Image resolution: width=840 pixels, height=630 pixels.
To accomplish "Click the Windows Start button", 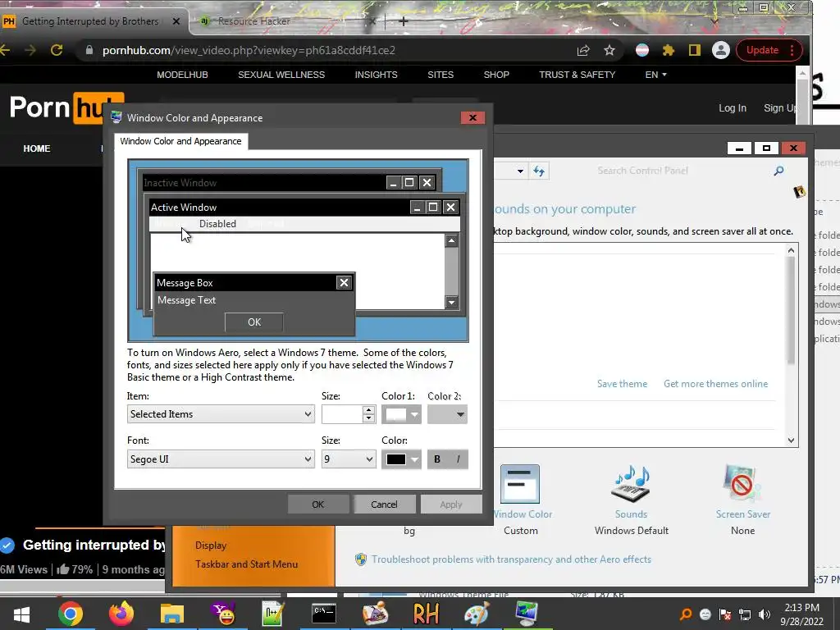I will (x=21, y=614).
